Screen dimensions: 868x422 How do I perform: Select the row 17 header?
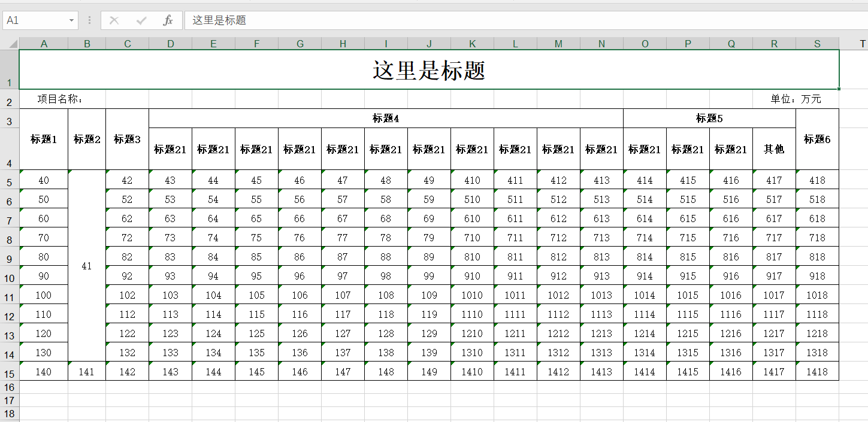point(10,400)
